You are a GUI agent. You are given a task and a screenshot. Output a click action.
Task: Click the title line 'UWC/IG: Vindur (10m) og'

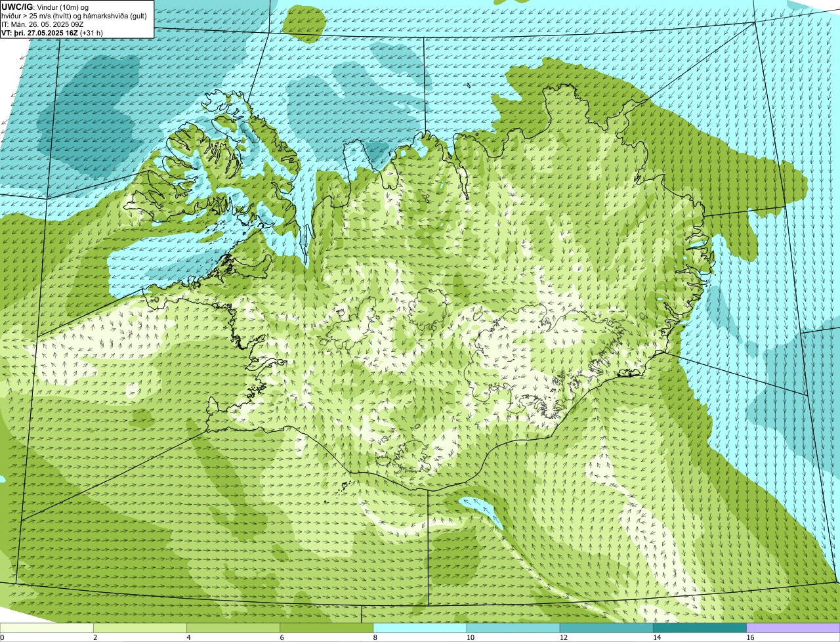tap(45, 7)
